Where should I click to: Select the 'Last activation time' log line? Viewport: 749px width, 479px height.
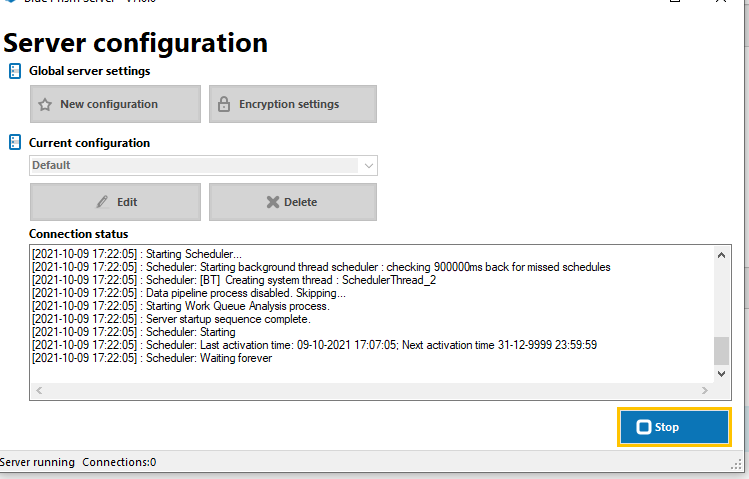(x=314, y=345)
